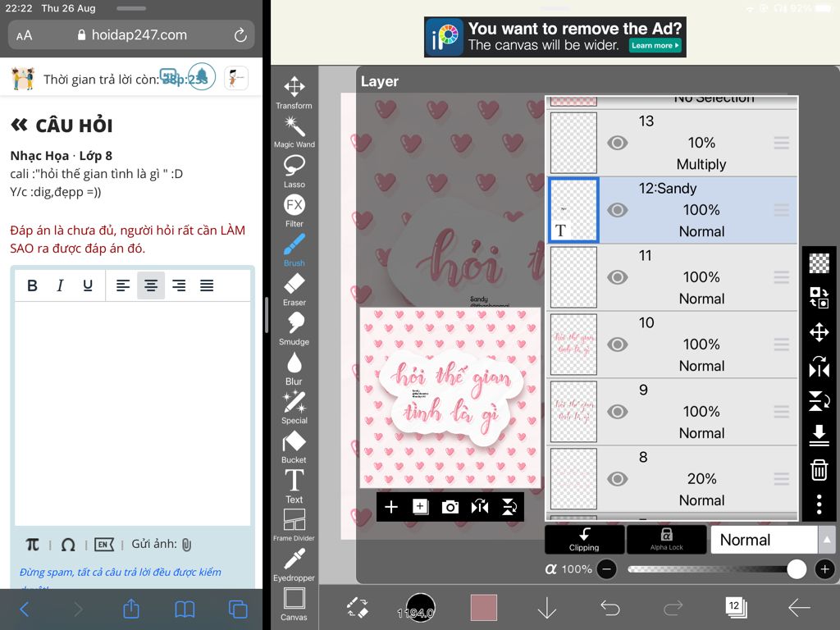Toggle Clipping for the selected layer
The width and height of the screenshot is (840, 630).
point(584,540)
